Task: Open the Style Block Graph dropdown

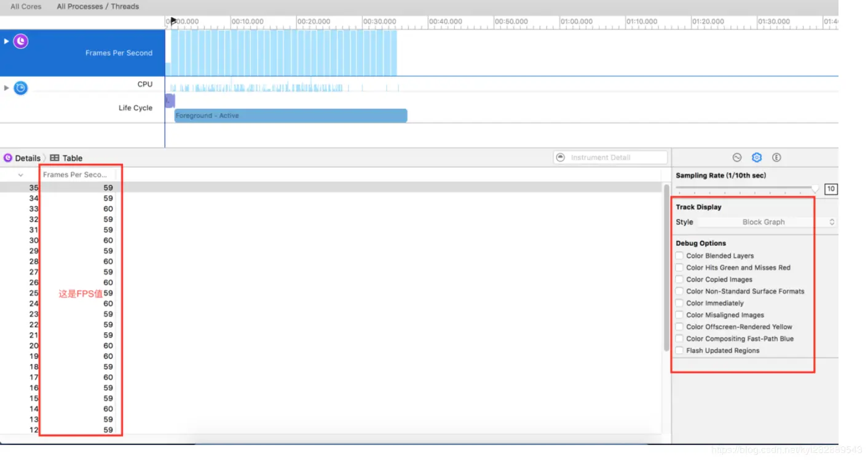Action: 767,222
